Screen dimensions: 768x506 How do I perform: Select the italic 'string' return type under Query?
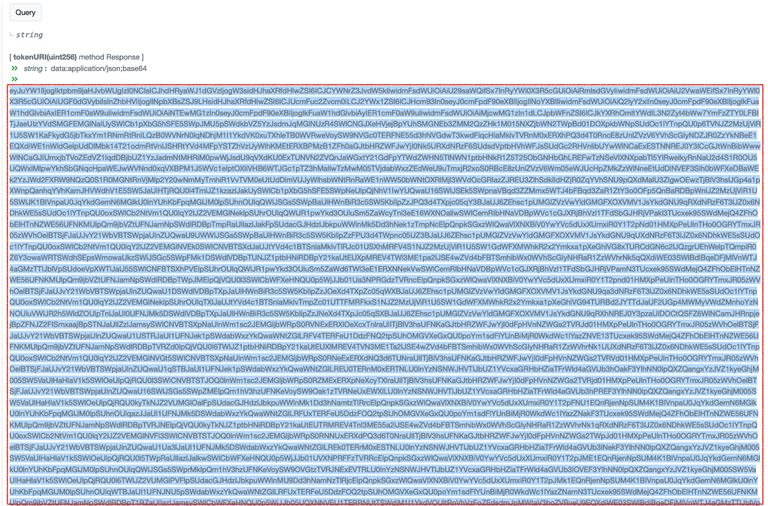coord(30,35)
